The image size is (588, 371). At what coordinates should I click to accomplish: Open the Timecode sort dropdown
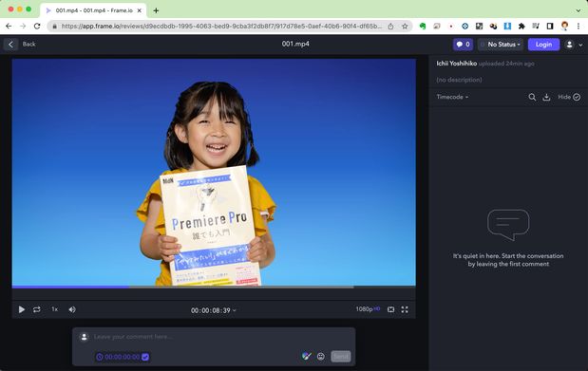(452, 97)
